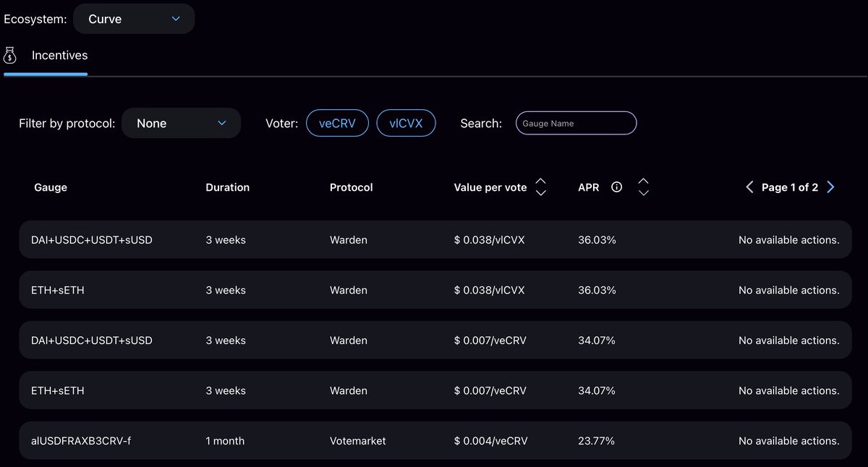Open the Ecosystem Curve dropdown
This screenshot has width=868, height=467.
pos(133,19)
